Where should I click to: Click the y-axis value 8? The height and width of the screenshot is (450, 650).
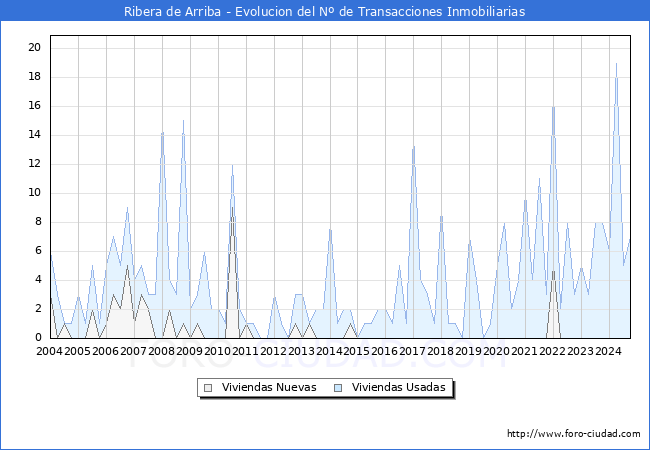point(38,222)
